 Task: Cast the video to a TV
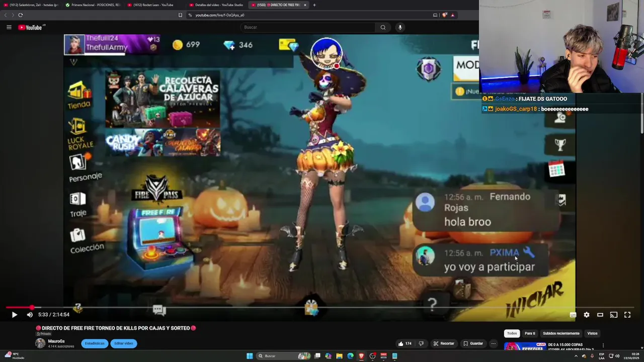click(614, 315)
